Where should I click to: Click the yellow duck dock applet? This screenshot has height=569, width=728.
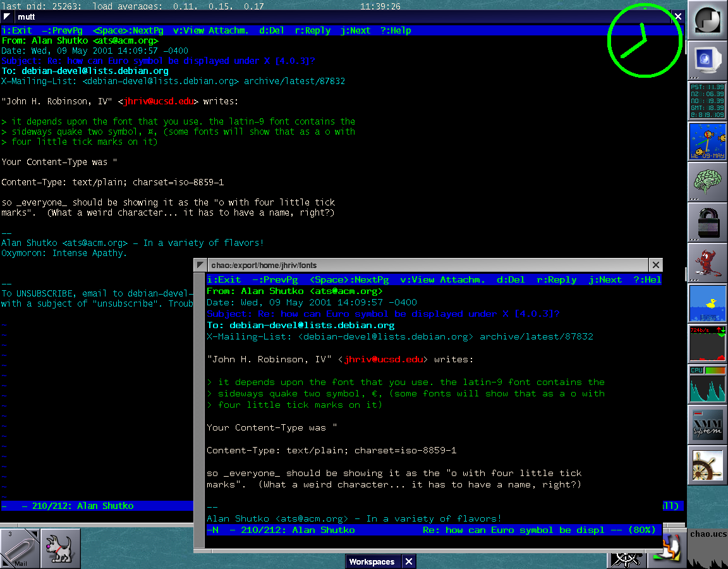pyautogui.click(x=707, y=303)
